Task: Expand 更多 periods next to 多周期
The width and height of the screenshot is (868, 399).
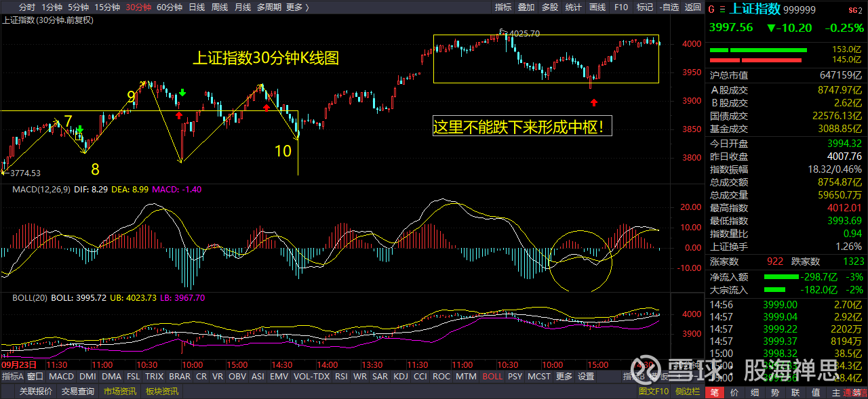Action: coord(298,7)
